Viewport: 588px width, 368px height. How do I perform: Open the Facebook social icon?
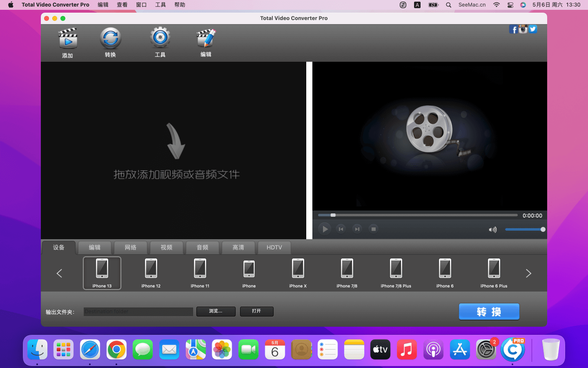coord(513,29)
